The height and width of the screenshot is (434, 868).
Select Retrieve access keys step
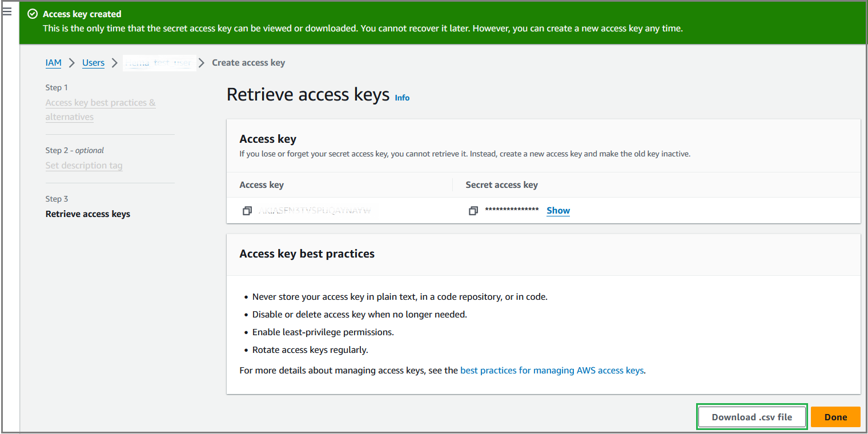tap(88, 214)
